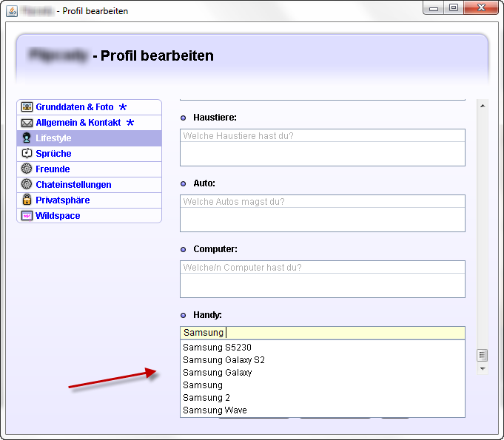Focus the Haustiere input field

tap(323, 147)
